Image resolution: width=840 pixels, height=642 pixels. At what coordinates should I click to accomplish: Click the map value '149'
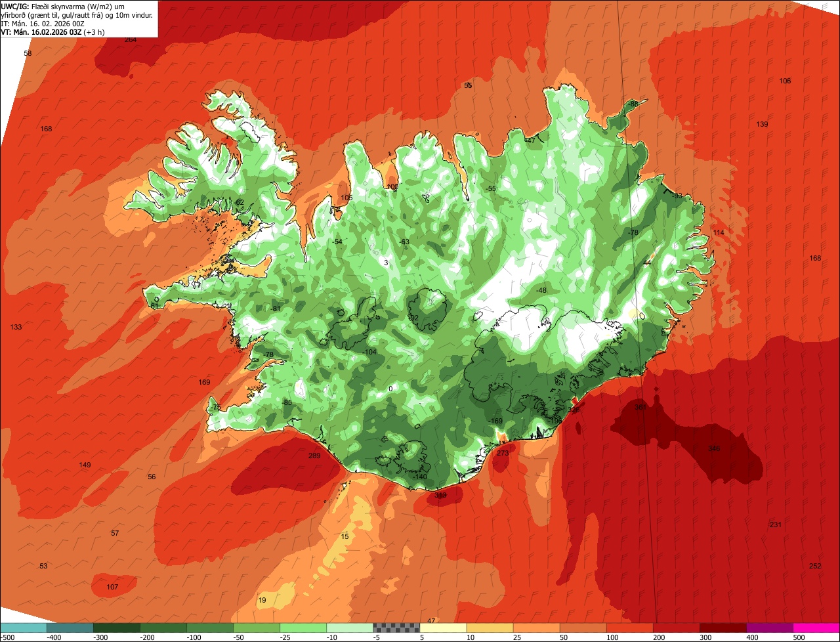[x=85, y=465]
